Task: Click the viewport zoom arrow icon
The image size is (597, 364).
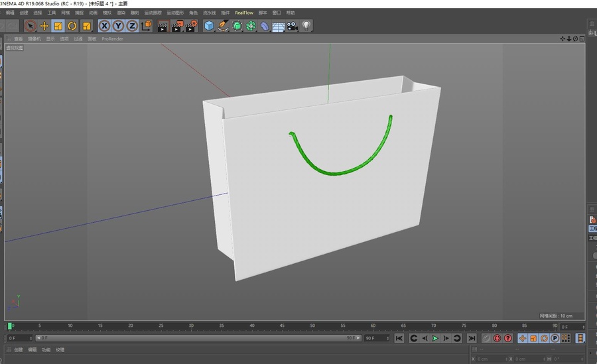Action: 569,39
